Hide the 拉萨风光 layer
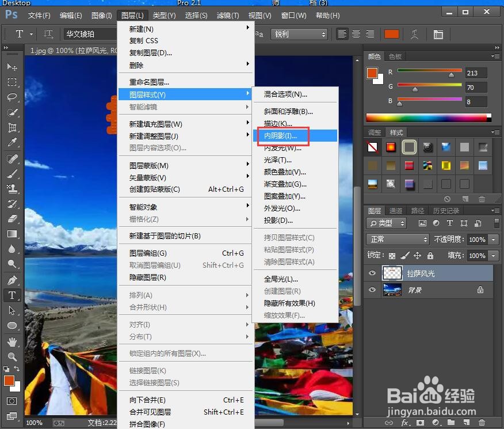 tap(372, 272)
